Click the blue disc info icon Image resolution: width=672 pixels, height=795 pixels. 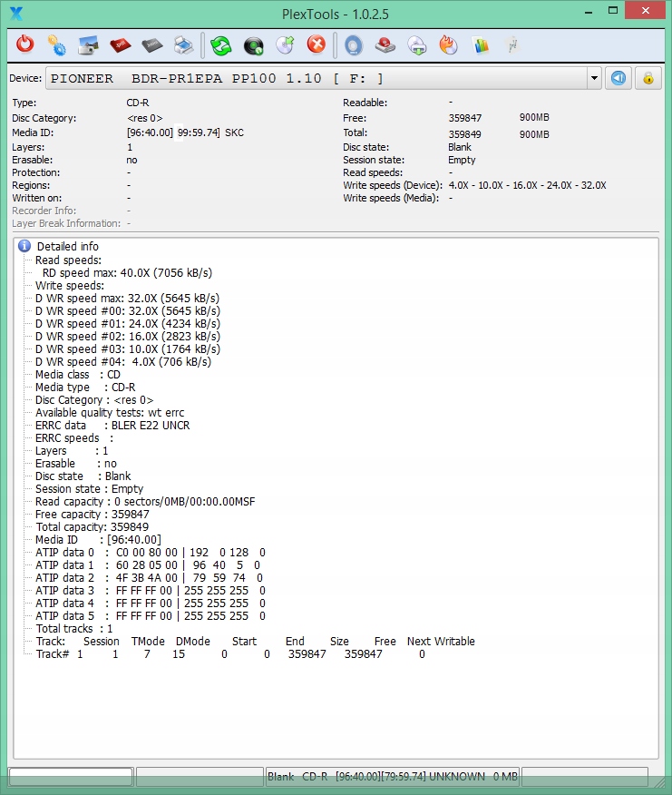click(354, 44)
